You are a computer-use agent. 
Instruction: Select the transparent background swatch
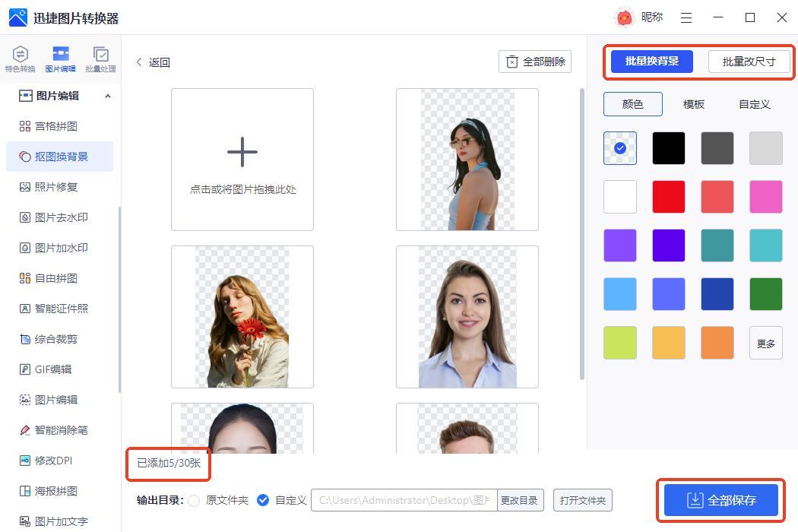coord(620,148)
